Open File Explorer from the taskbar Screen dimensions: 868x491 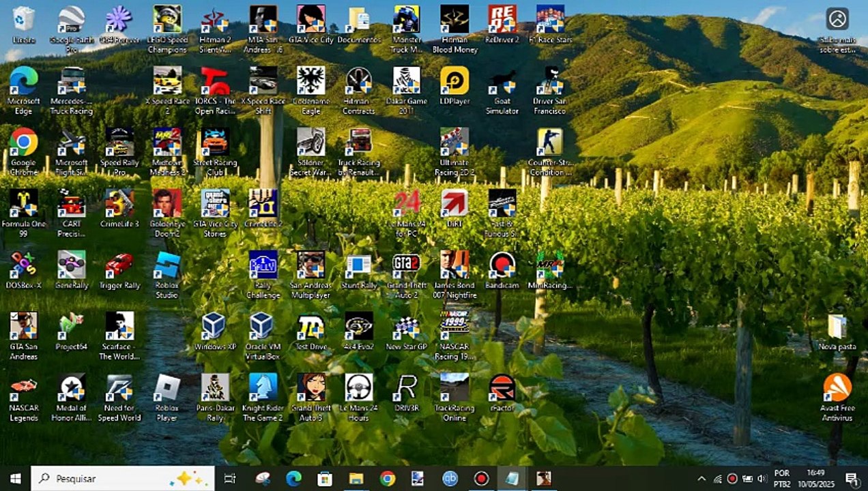pyautogui.click(x=356, y=479)
